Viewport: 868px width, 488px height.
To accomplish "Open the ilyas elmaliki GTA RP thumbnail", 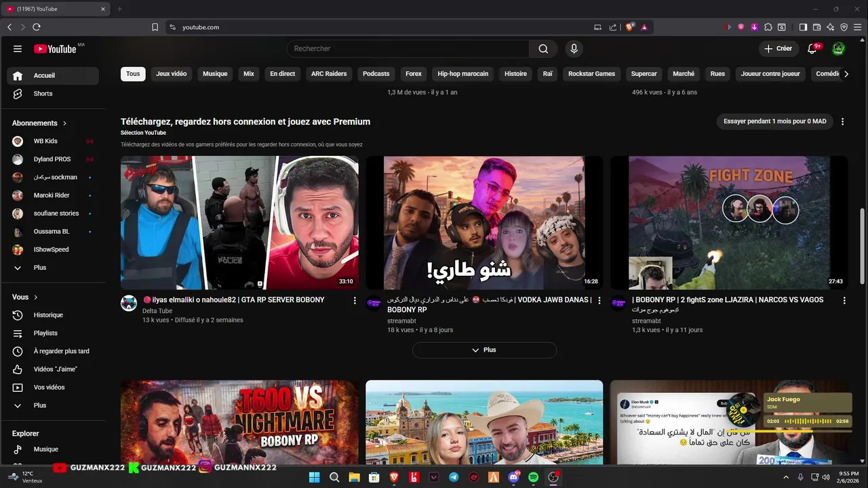I will pos(239,223).
